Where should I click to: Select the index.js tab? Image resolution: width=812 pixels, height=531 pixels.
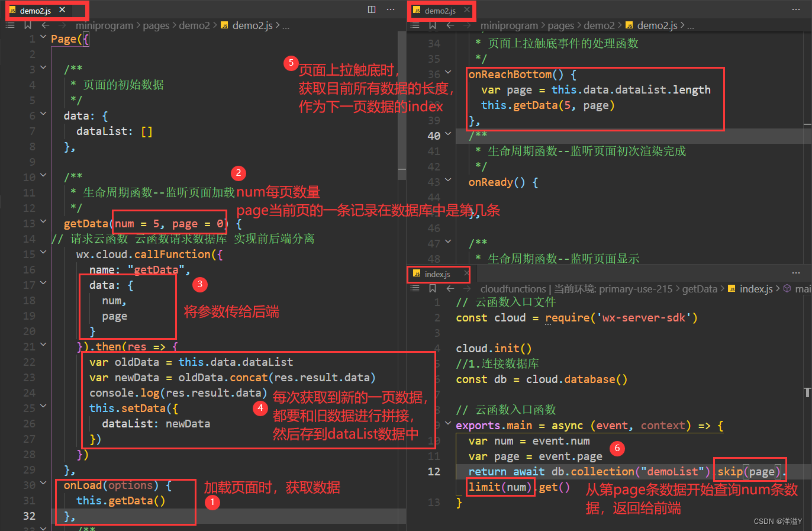pyautogui.click(x=437, y=274)
